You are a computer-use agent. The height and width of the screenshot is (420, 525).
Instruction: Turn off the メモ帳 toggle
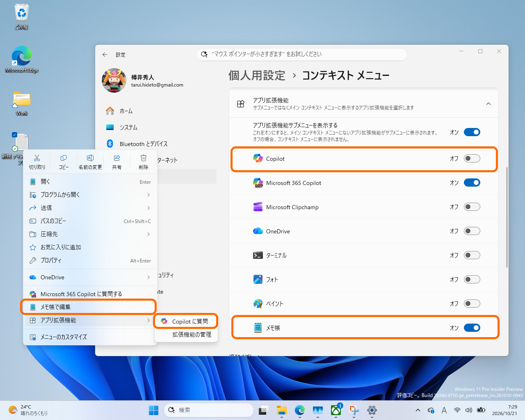click(x=472, y=328)
